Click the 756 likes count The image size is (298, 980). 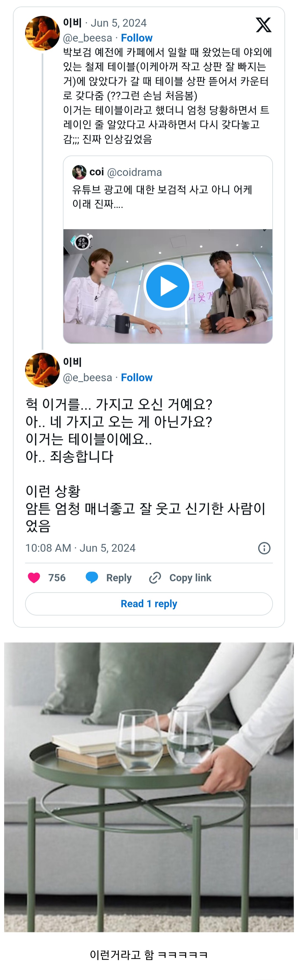tap(57, 577)
